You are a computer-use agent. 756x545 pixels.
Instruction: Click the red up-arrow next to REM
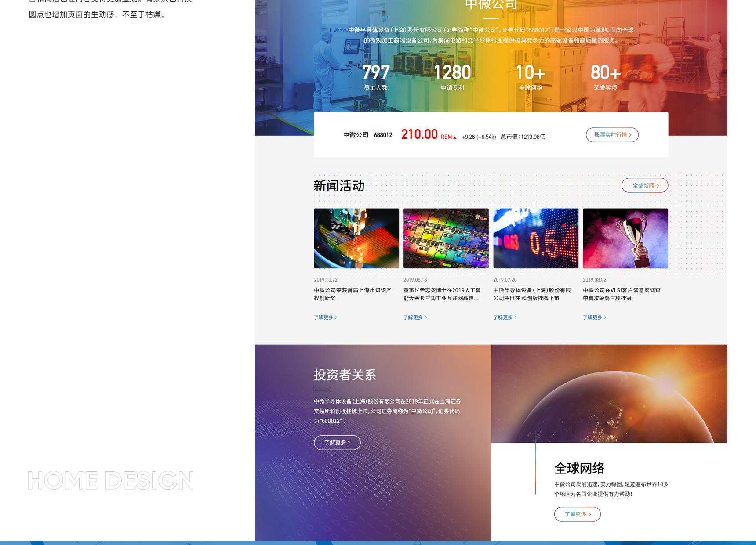455,137
